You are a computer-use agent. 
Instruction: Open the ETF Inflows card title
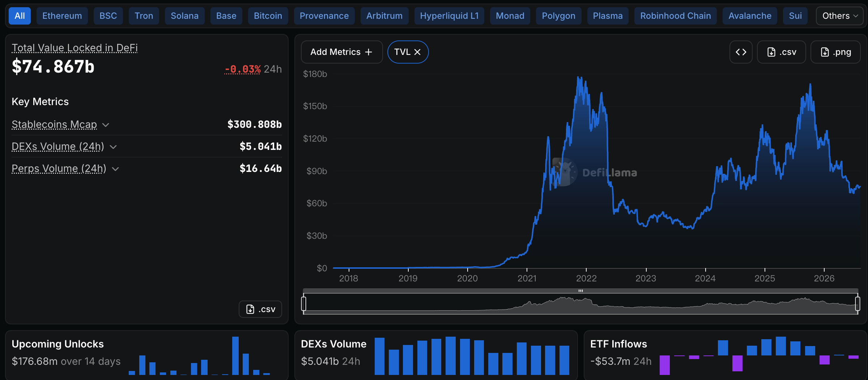pyautogui.click(x=619, y=344)
